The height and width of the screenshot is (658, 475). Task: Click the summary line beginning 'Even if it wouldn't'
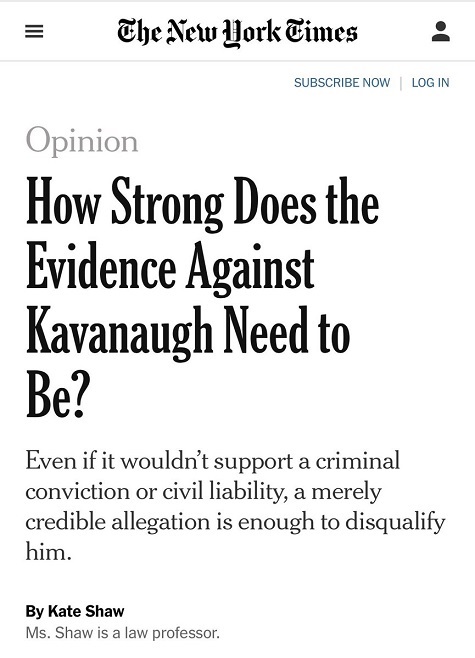(212, 460)
